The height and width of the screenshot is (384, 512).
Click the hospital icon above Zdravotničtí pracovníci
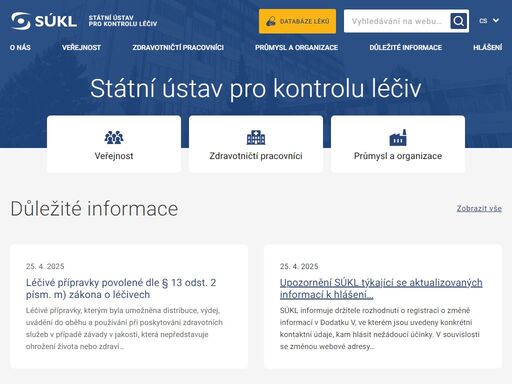point(256,137)
